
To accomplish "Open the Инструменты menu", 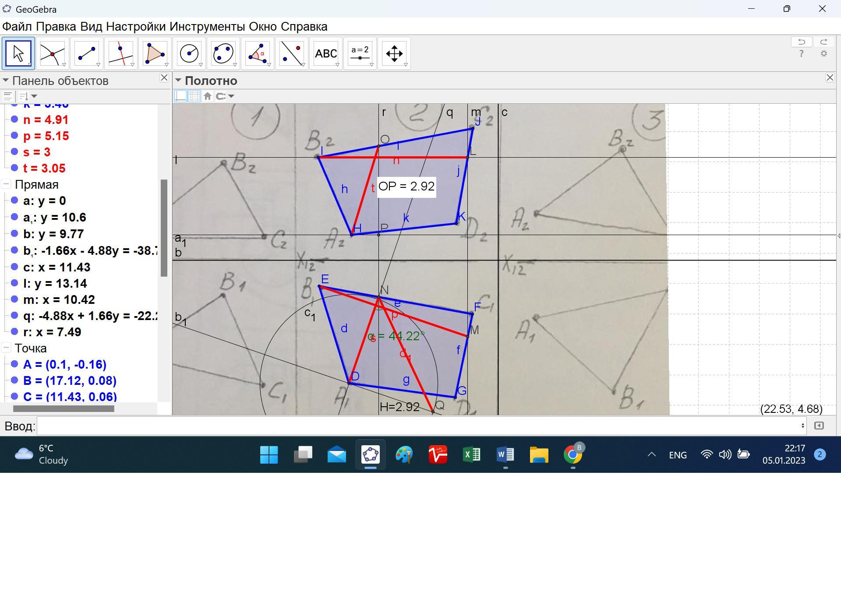I will (207, 27).
